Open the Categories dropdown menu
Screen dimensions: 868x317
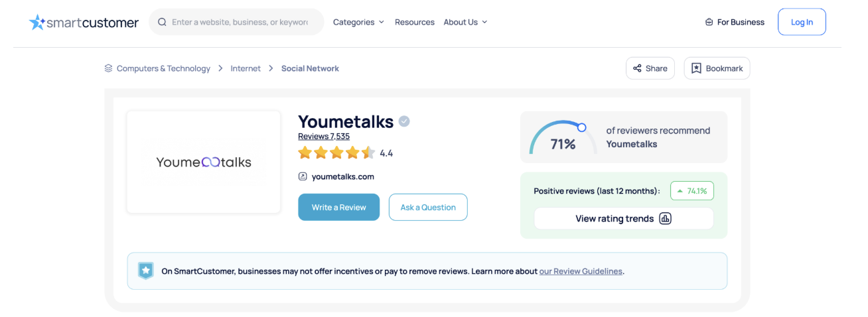(x=358, y=22)
